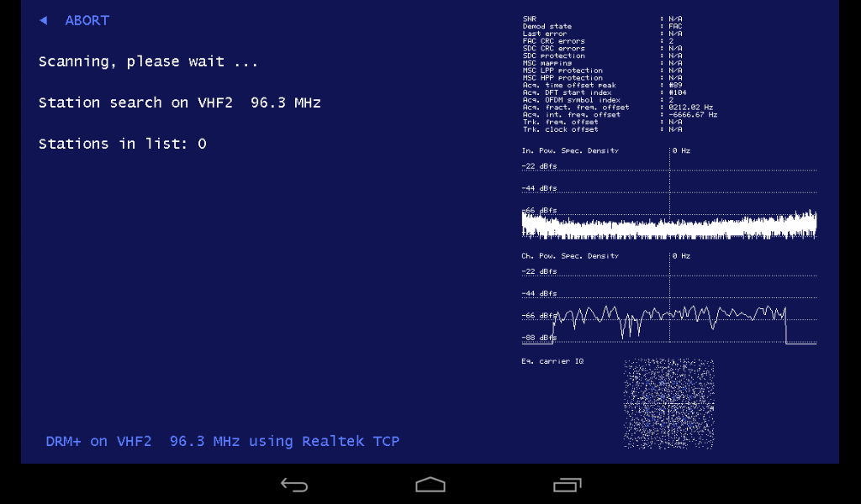Click the '0212.02 Hz' offset value
The image size is (861, 504).
click(x=691, y=108)
